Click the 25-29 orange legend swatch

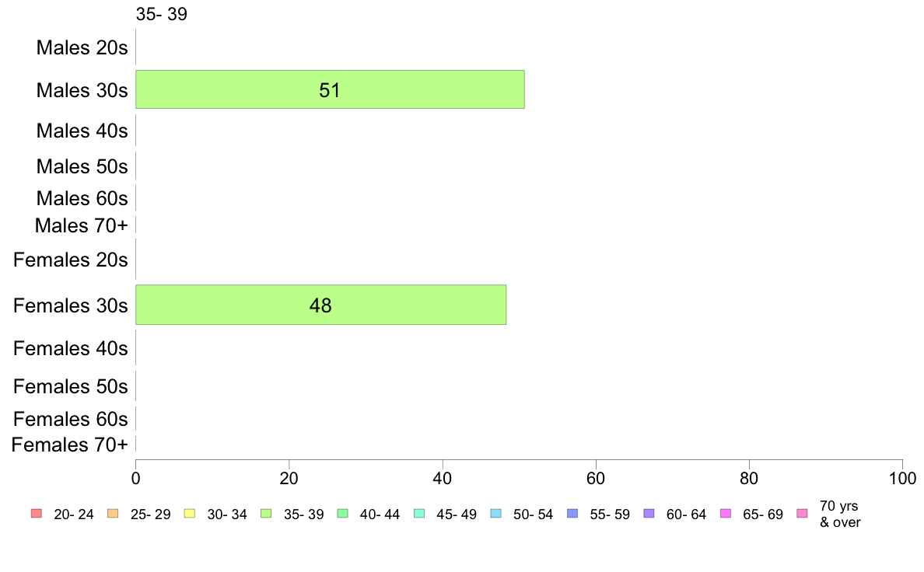pos(113,513)
